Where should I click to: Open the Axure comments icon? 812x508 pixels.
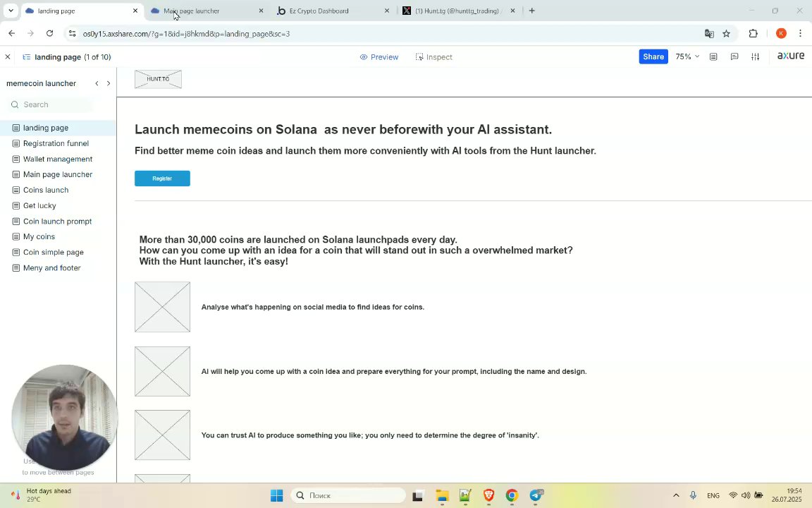[x=734, y=56]
